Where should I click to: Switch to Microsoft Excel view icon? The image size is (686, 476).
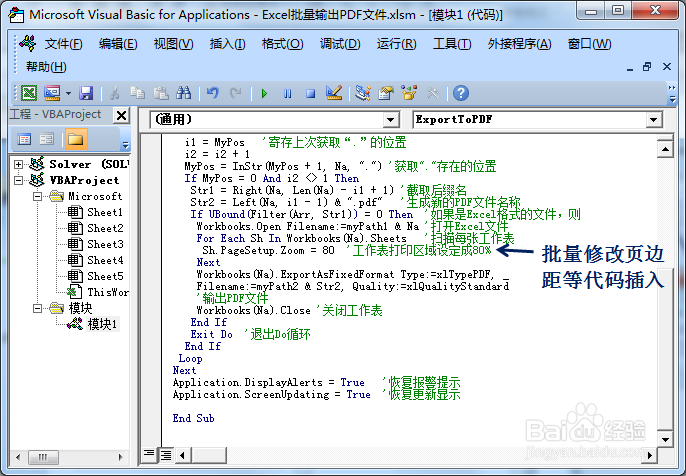point(29,93)
